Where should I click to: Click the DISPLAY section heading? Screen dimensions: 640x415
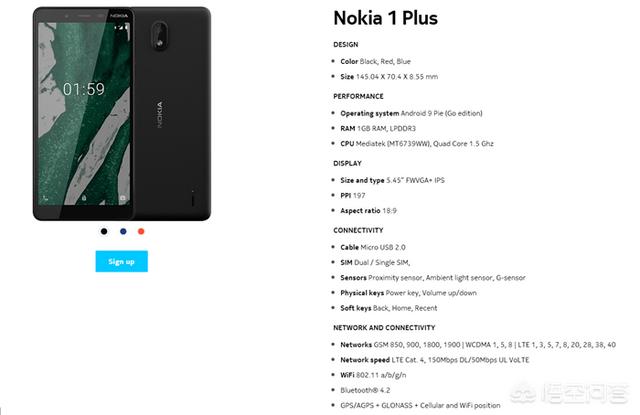(347, 163)
